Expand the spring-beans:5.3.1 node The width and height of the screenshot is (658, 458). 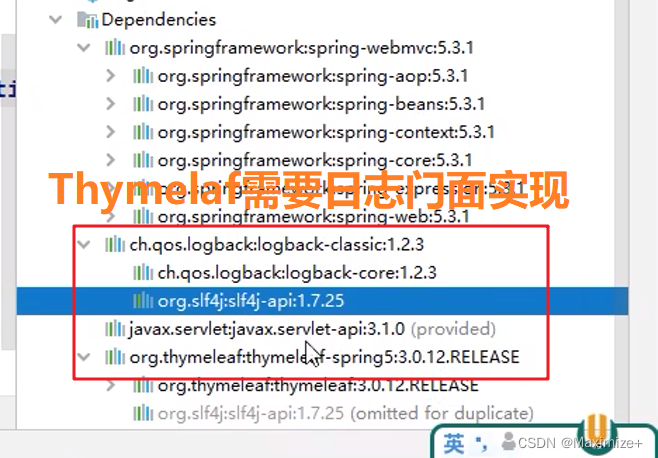click(110, 104)
